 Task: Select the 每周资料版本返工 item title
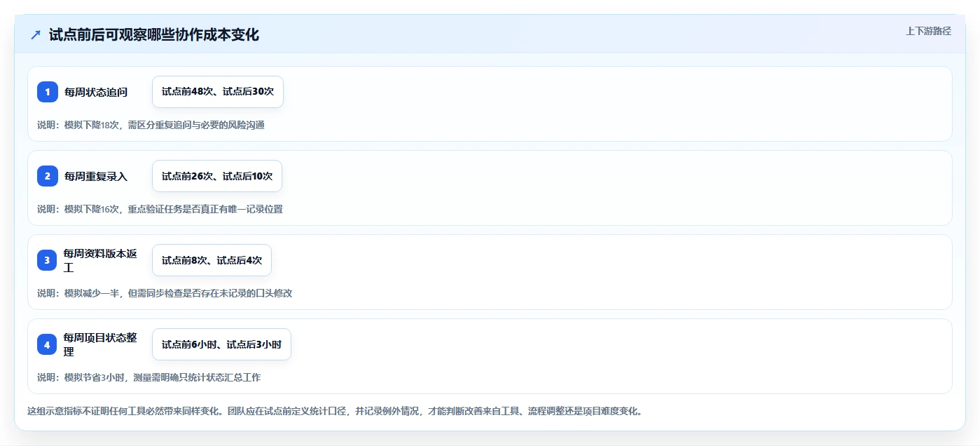click(x=100, y=260)
